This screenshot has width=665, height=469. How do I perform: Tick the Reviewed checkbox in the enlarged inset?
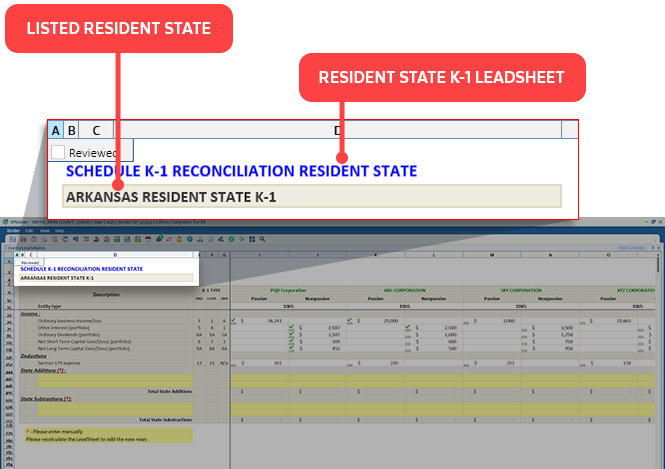pos(58,152)
